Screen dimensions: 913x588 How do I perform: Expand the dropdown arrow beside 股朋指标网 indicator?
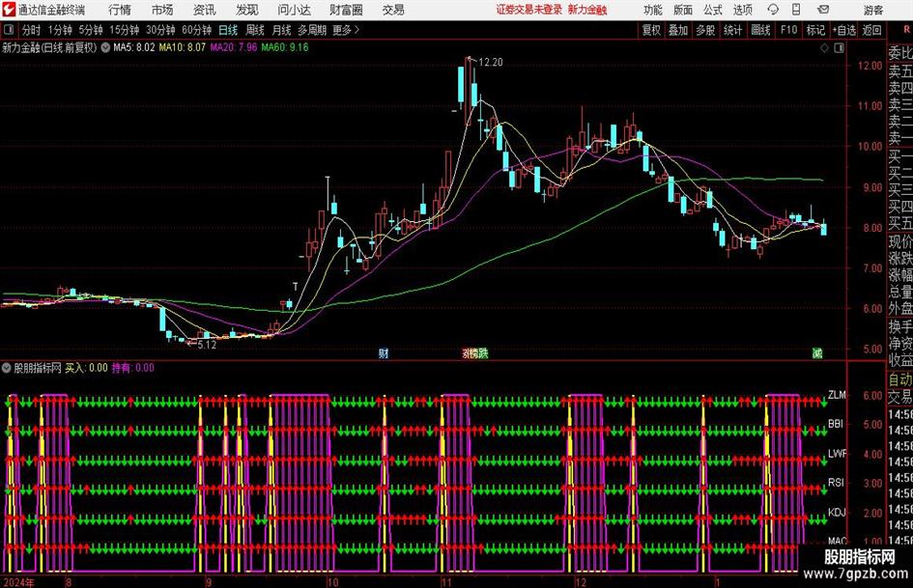coord(7,368)
